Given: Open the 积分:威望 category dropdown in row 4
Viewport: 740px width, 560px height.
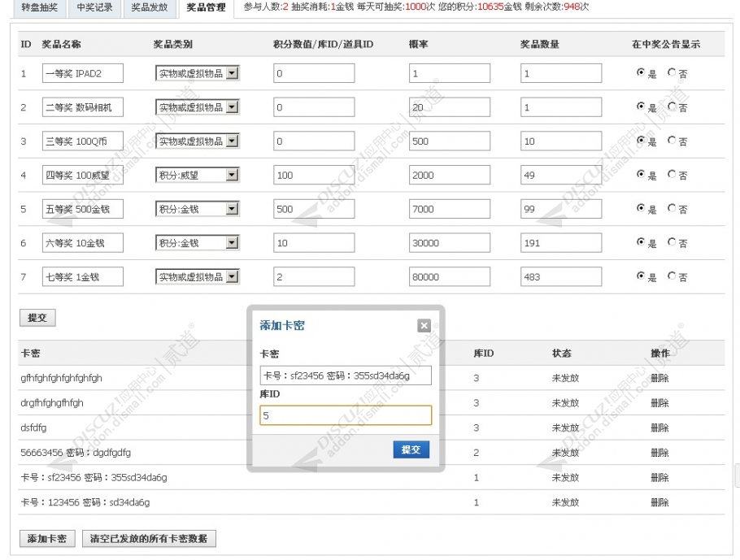Looking at the screenshot, I should point(232,175).
